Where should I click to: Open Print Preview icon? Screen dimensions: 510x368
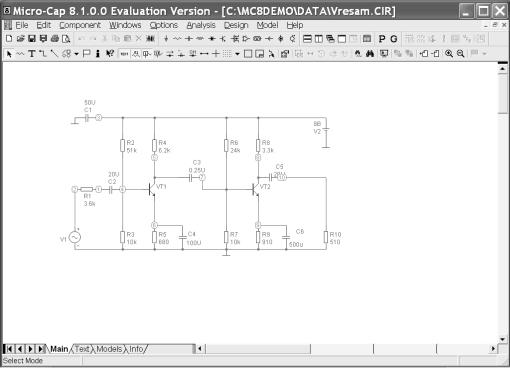click(x=66, y=39)
